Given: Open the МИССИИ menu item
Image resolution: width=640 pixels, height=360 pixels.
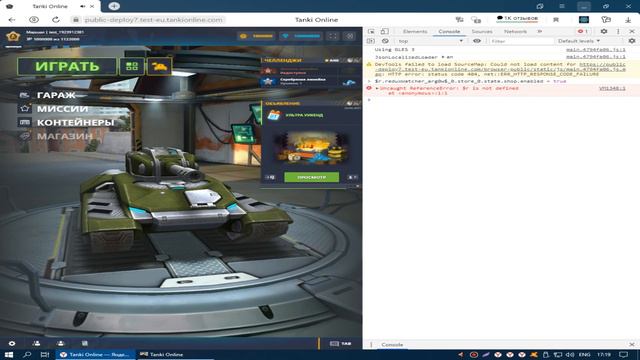Looking at the screenshot, I should click(62, 109).
